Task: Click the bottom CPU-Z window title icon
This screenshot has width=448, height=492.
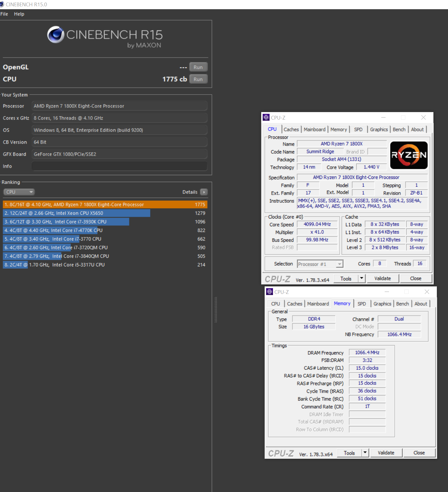Action: [270, 292]
